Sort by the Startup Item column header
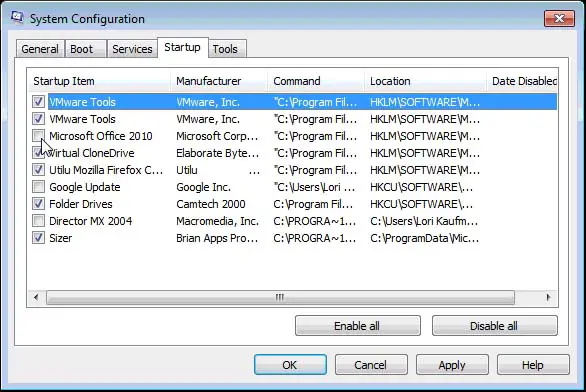 coord(99,81)
